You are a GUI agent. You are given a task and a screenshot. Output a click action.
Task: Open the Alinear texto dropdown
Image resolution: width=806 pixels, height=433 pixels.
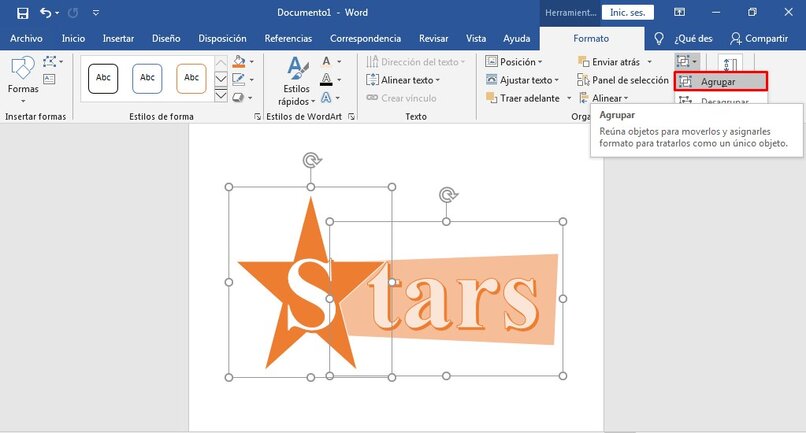pos(403,80)
